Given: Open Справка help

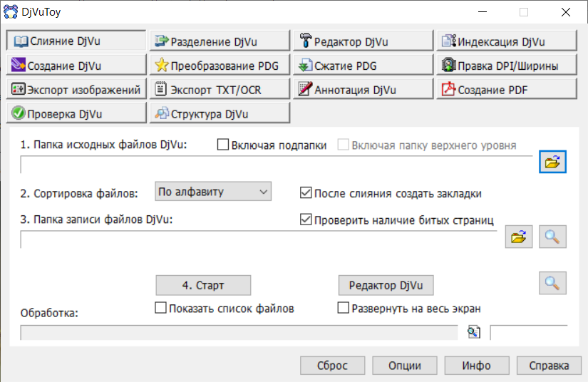Looking at the screenshot, I should (x=549, y=366).
